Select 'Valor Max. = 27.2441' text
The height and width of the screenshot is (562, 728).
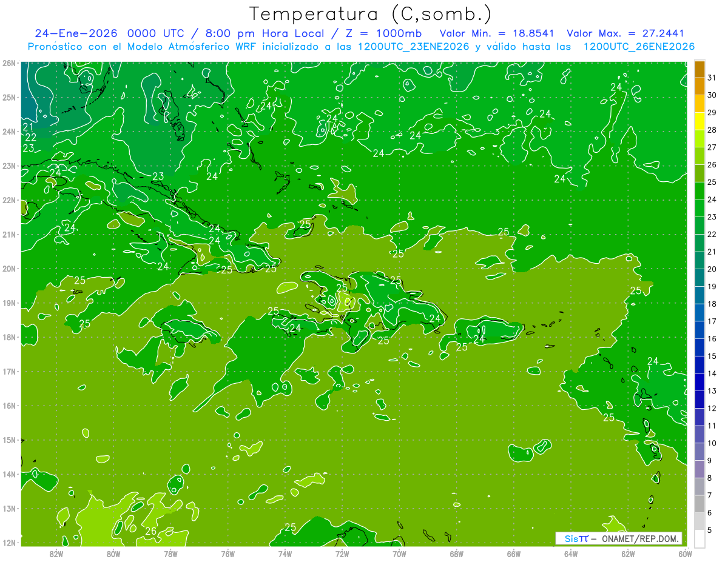coord(625,33)
